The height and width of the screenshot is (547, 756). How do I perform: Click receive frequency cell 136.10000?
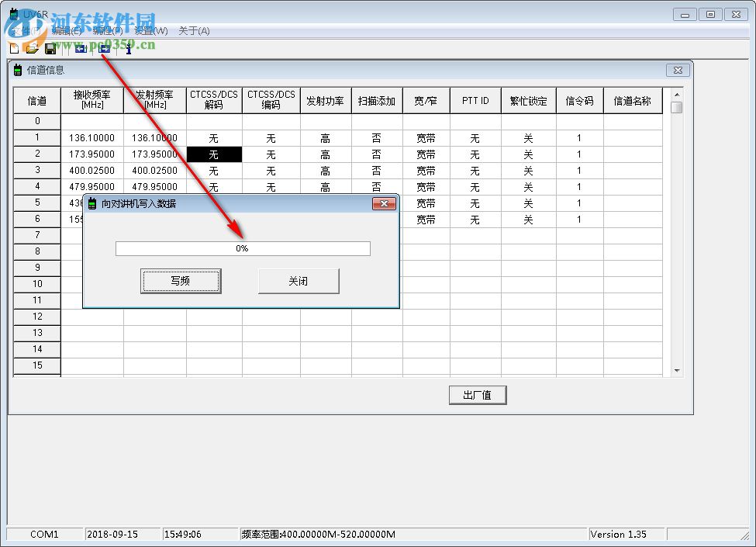(92, 138)
